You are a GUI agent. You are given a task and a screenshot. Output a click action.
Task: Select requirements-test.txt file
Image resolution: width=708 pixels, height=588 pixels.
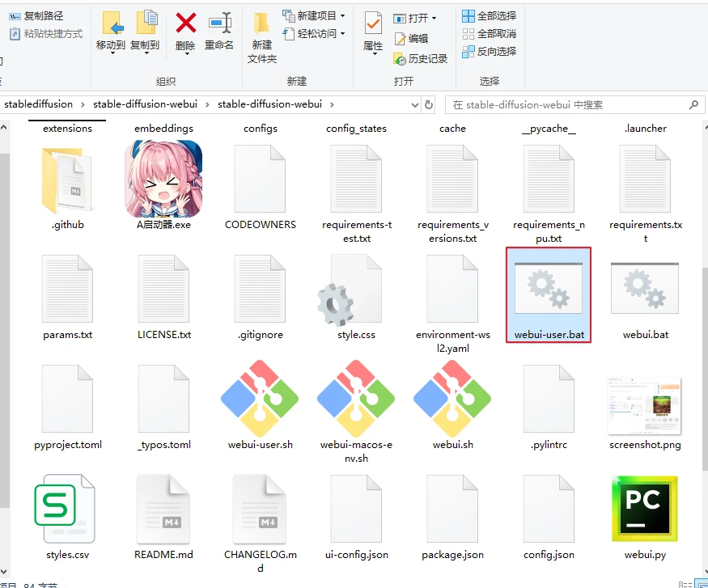[x=357, y=193]
